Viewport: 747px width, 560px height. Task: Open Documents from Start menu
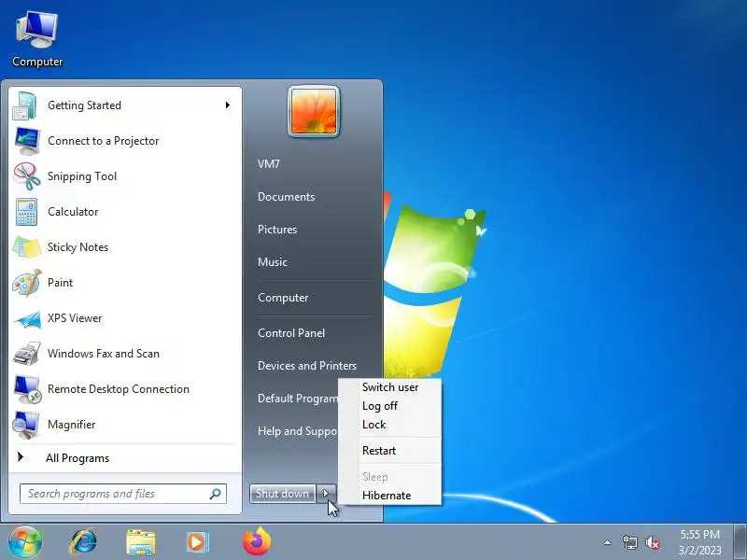[286, 197]
